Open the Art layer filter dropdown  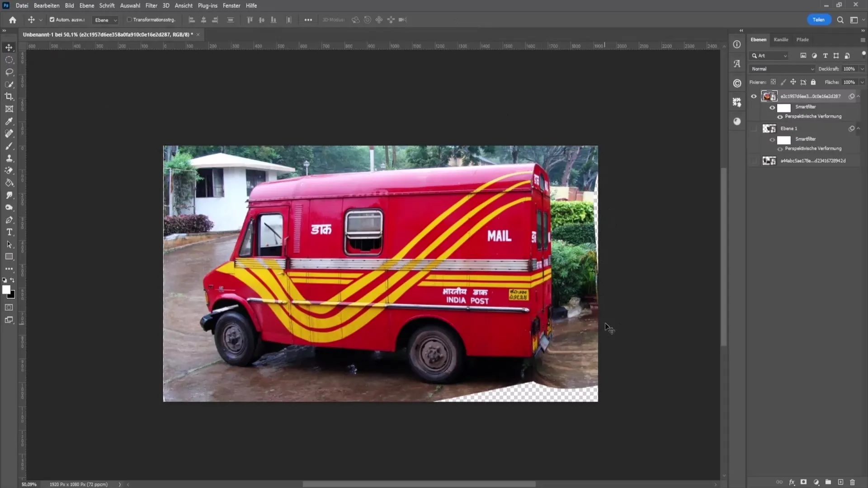pos(769,56)
